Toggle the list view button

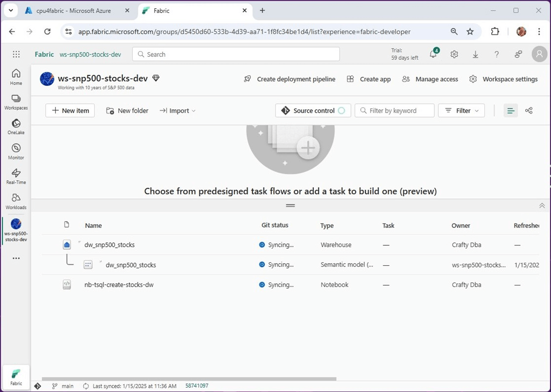[511, 111]
